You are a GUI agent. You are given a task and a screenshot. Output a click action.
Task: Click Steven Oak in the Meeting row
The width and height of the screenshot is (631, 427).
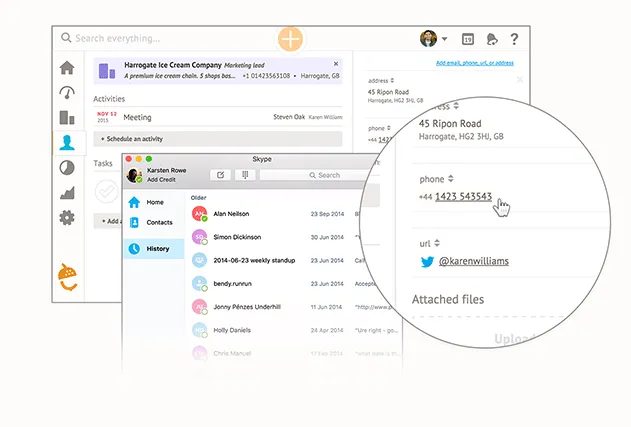pos(289,117)
